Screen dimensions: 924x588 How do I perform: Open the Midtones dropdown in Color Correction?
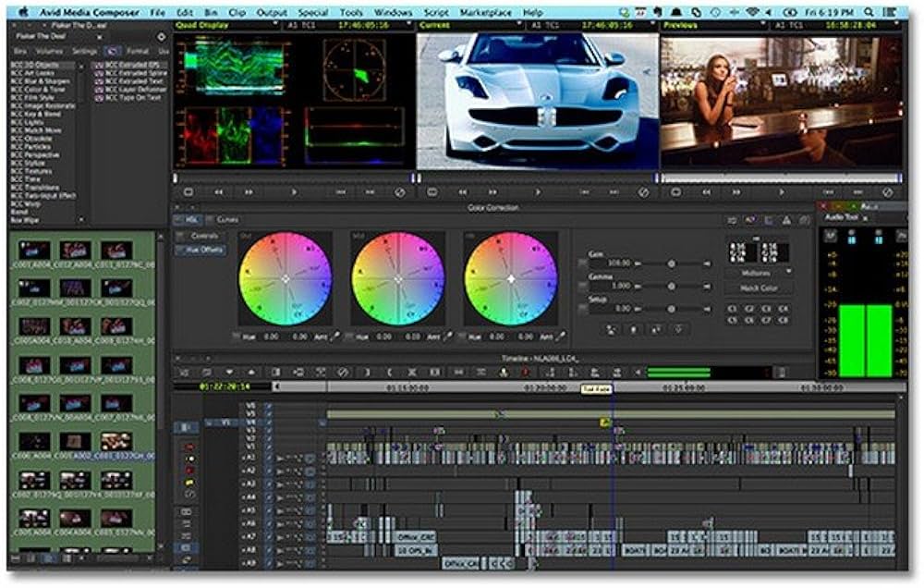(x=758, y=273)
